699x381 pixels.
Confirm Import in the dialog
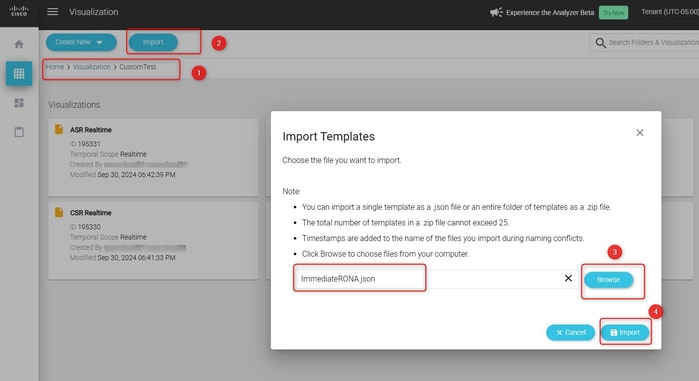point(625,332)
